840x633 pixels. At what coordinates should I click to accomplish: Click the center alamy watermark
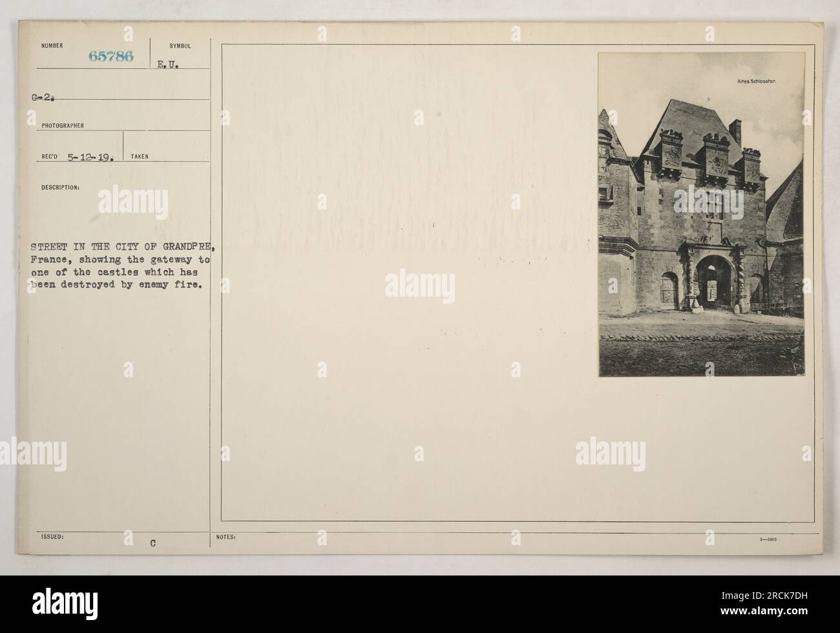click(419, 285)
